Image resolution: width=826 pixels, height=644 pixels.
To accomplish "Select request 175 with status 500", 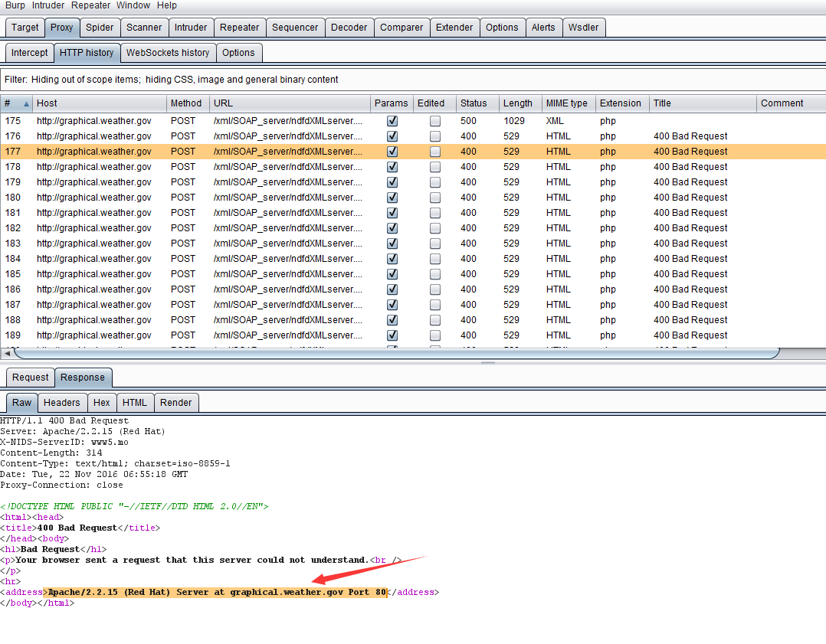I will [x=93, y=121].
